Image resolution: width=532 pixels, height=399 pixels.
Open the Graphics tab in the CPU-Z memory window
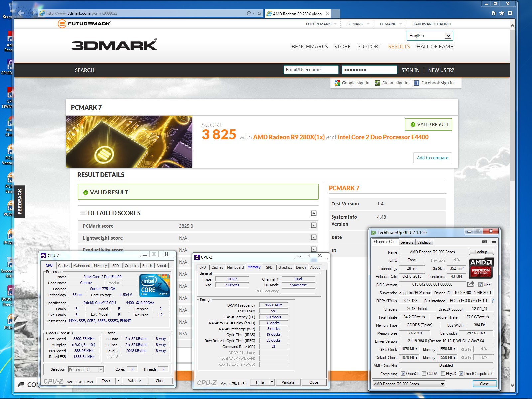285,267
